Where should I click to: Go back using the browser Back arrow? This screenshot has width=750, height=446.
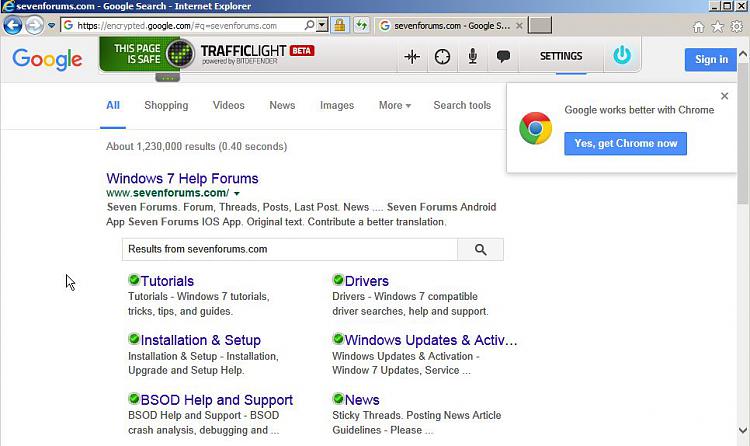13,25
